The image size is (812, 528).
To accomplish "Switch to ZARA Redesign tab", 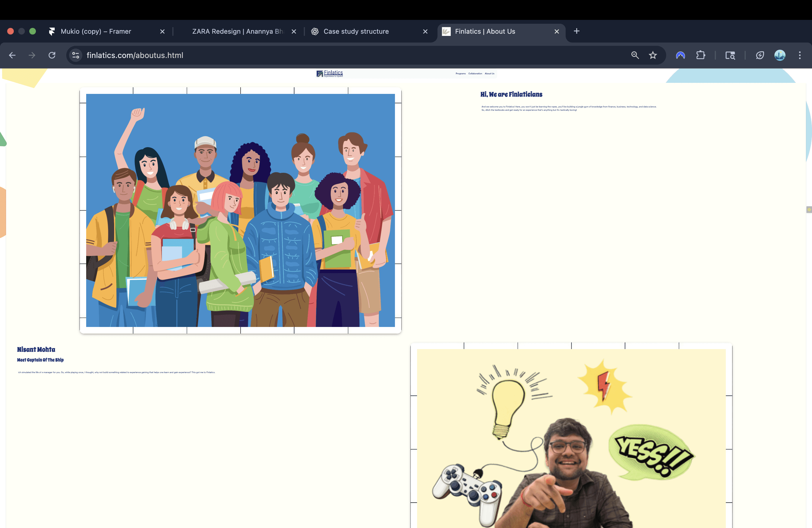I will click(237, 31).
